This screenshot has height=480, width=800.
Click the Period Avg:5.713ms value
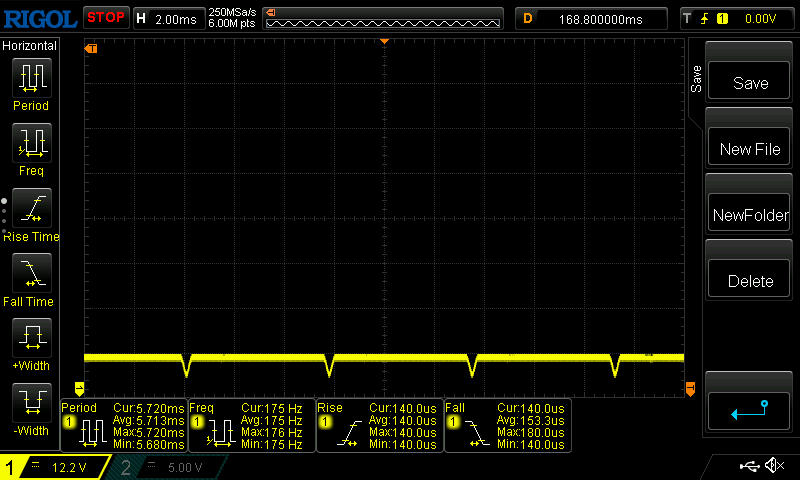click(x=148, y=421)
